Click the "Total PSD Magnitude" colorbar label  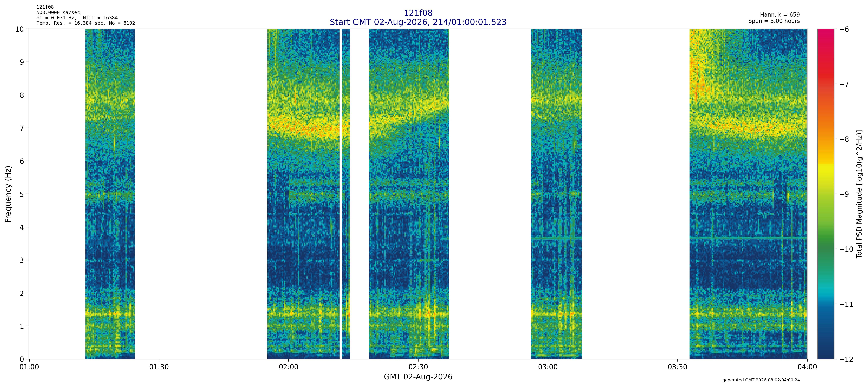(859, 194)
